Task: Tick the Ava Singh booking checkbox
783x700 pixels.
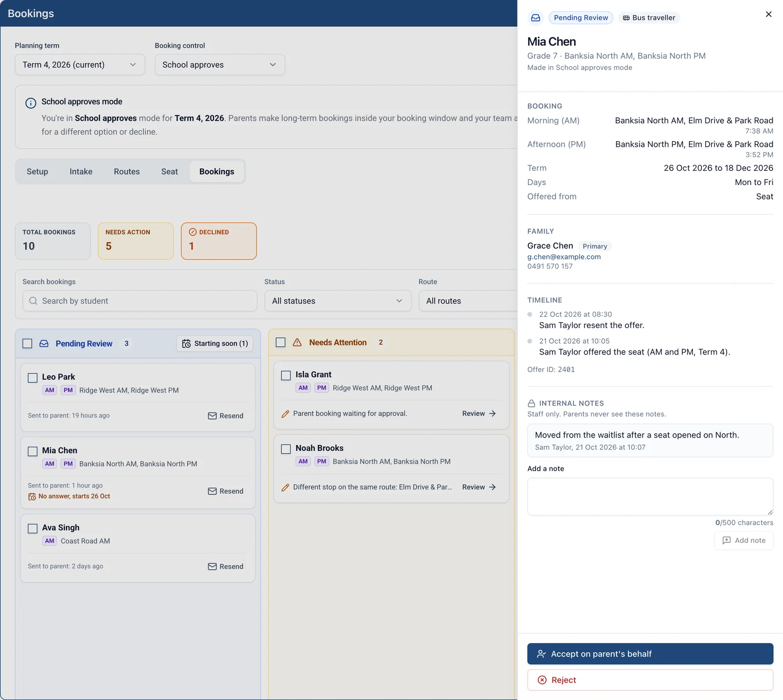Action: pos(33,529)
